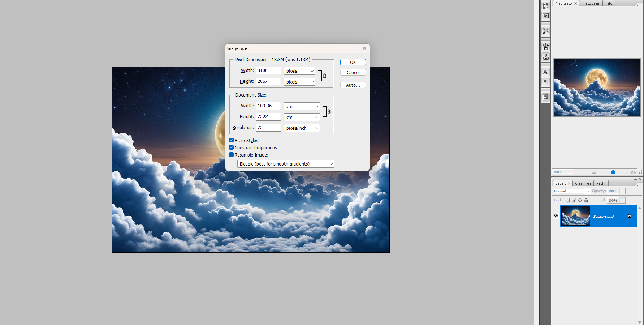Click OK in Image Size dialog

pos(353,63)
